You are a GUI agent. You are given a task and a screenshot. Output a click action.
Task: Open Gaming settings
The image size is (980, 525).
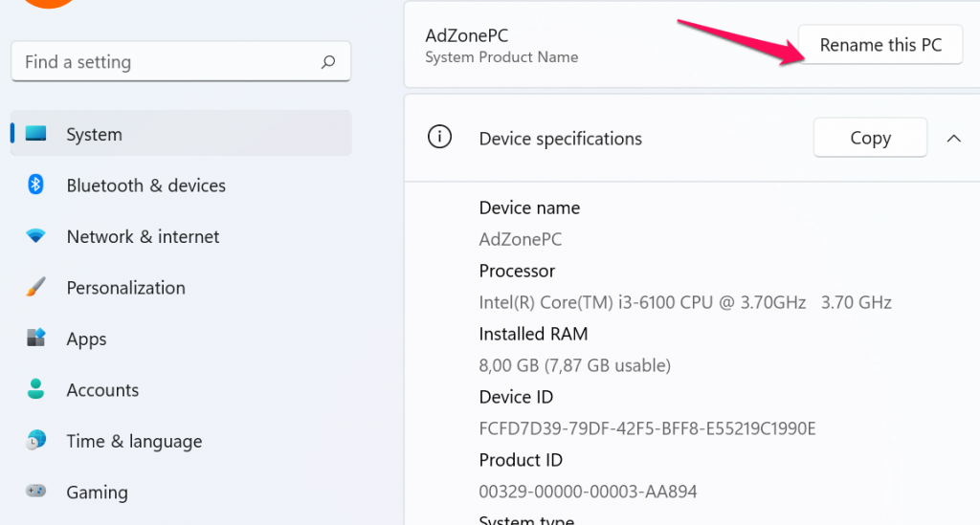[181, 492]
